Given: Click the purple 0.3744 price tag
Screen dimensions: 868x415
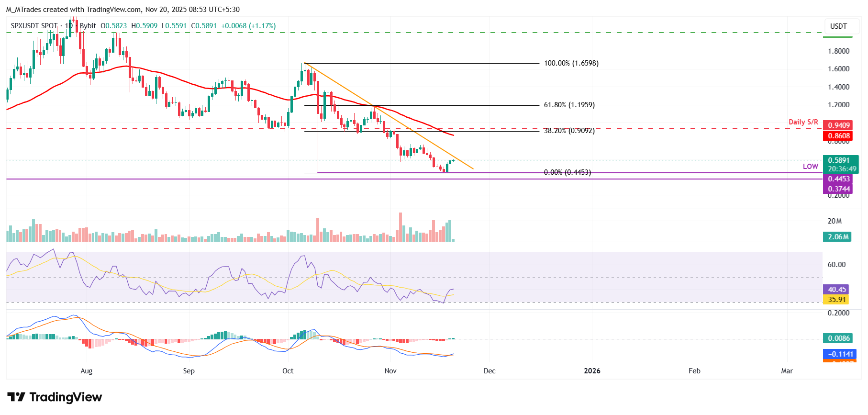Looking at the screenshot, I should click(838, 189).
